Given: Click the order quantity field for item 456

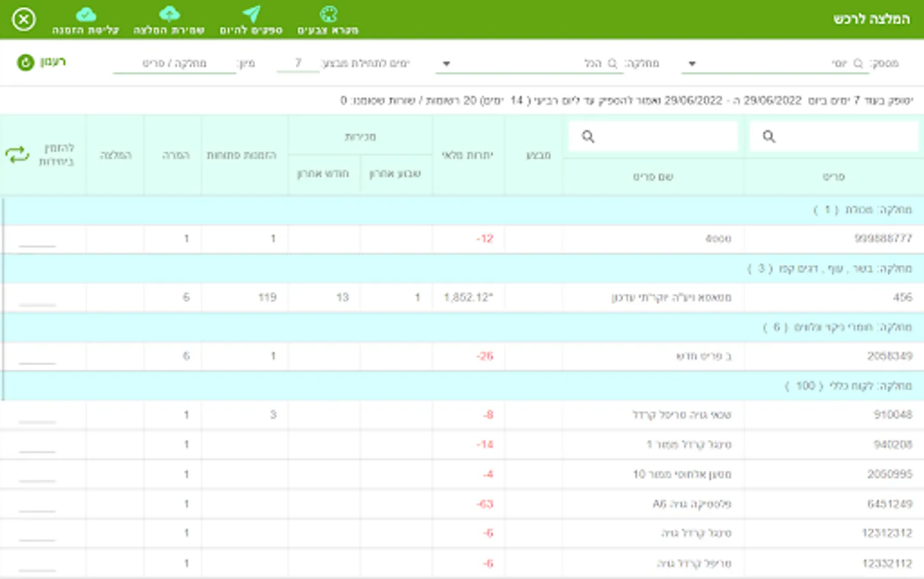Looking at the screenshot, I should click(37, 298).
